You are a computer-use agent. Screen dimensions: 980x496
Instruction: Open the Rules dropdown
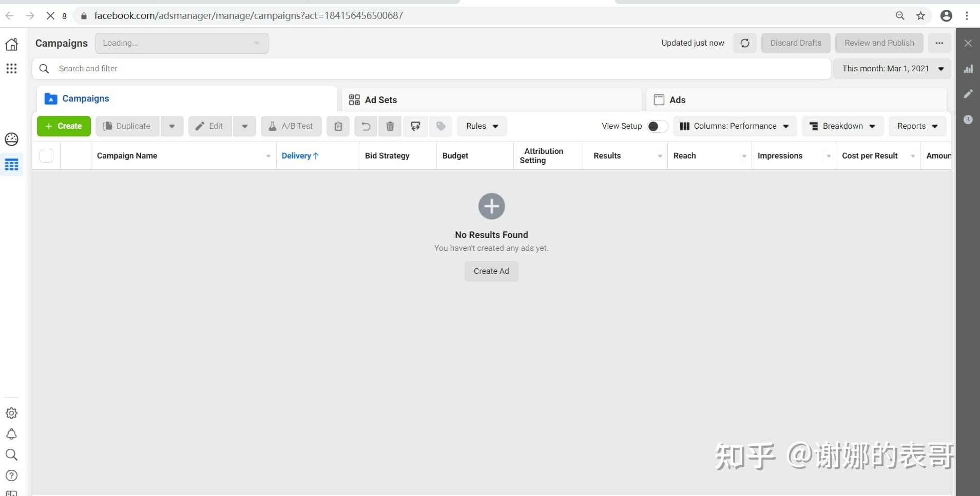coord(482,126)
